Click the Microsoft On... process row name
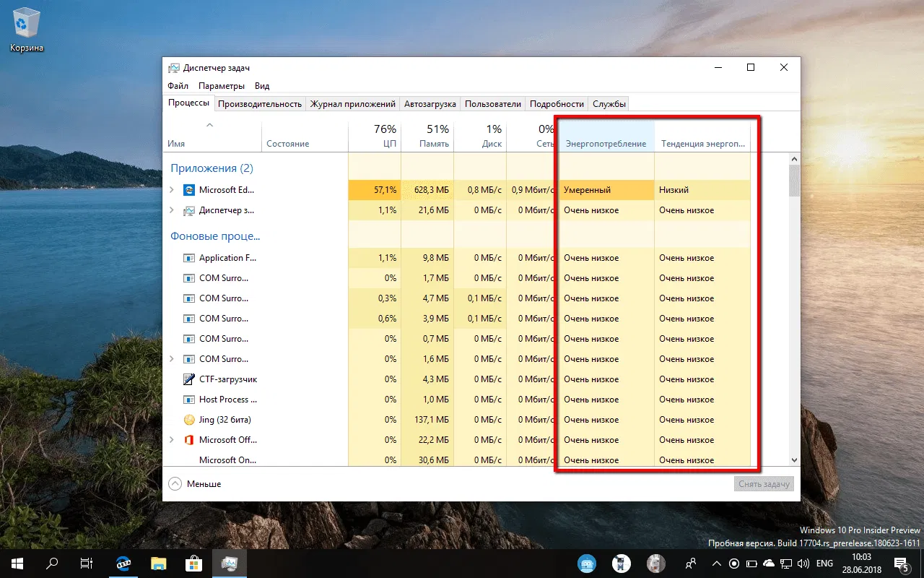 pos(227,460)
